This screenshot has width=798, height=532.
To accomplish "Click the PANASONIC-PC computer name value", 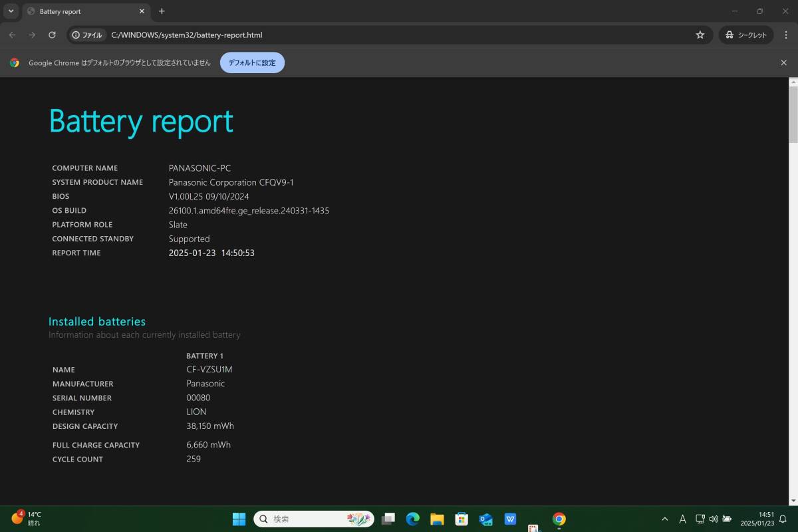I will (x=200, y=168).
